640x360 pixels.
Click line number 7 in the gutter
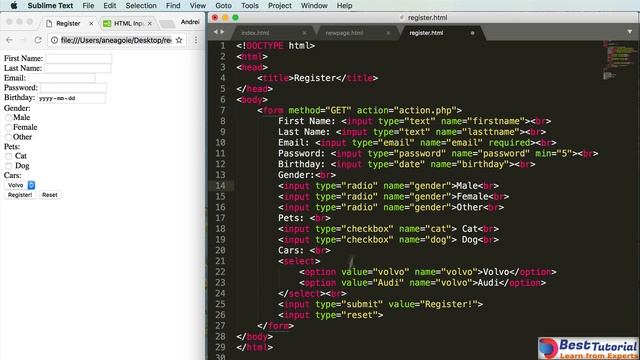(x=222, y=110)
